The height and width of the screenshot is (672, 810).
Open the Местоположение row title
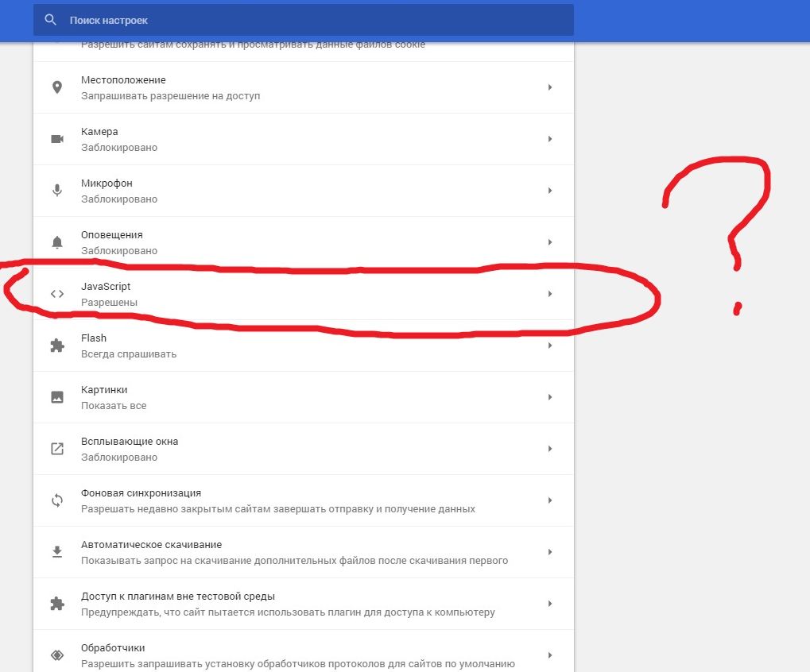(123, 80)
